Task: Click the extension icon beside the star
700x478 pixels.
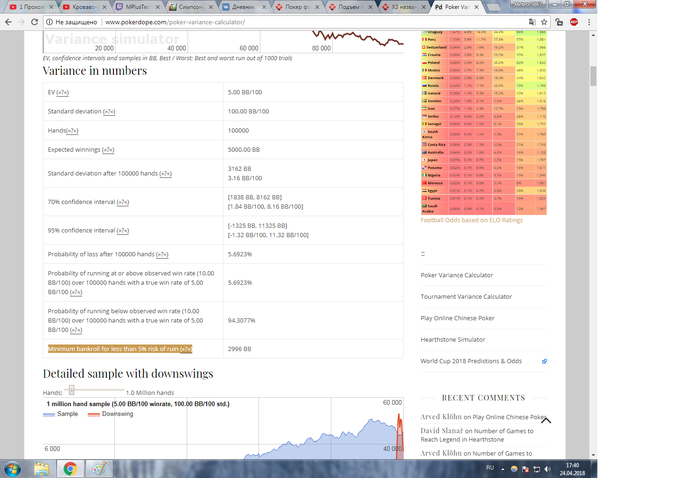Action: tap(559, 22)
